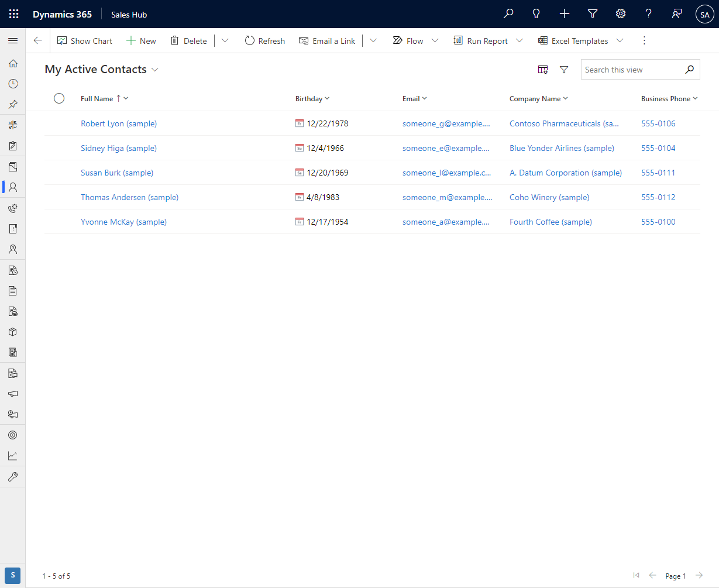
Task: Click email someone_l@example.c...
Action: (x=447, y=173)
